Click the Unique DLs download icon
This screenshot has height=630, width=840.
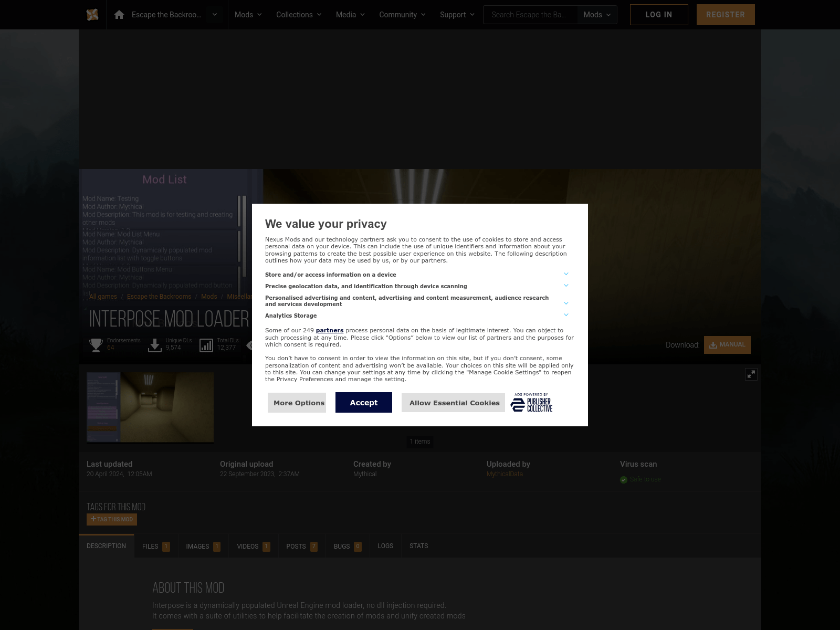pos(155,345)
